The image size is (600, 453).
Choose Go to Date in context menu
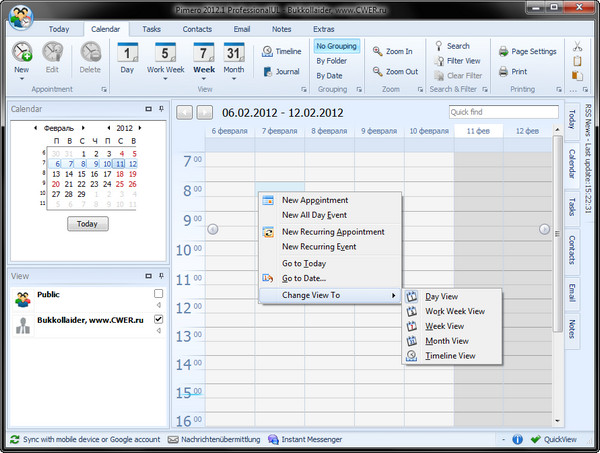tap(330, 279)
